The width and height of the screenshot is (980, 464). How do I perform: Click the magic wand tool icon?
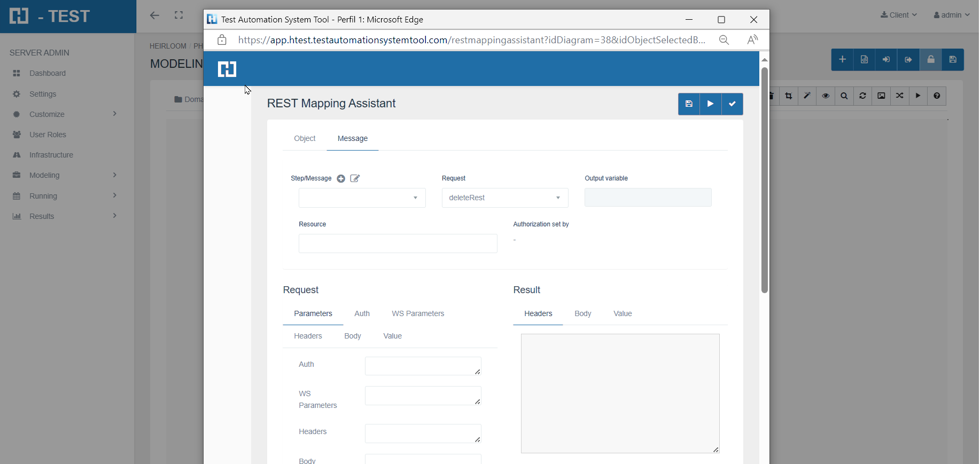[x=807, y=96]
